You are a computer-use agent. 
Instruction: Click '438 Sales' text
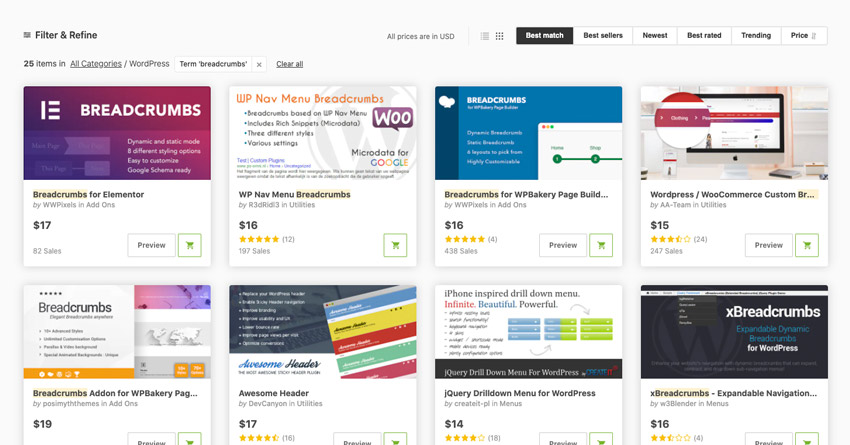coord(461,251)
